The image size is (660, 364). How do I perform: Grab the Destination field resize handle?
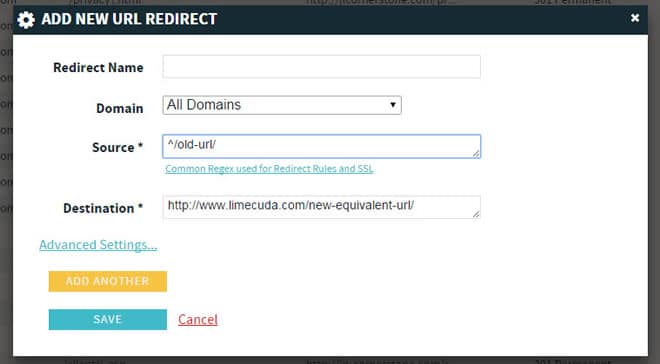(x=476, y=214)
